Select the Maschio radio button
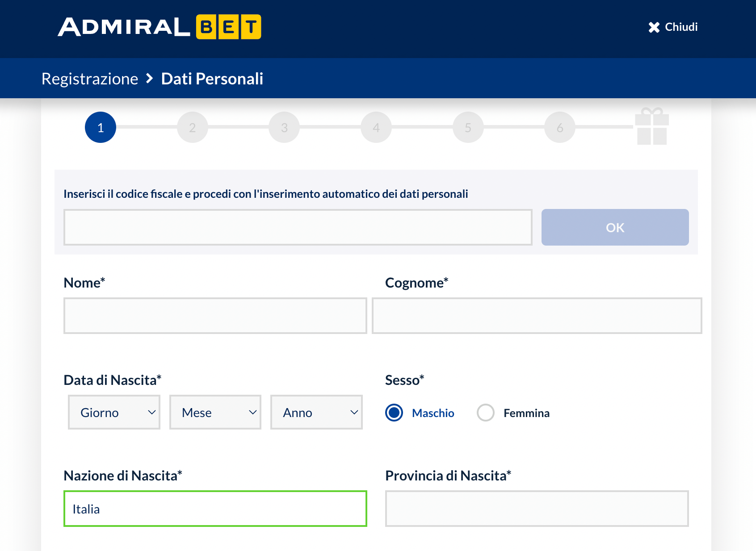The width and height of the screenshot is (756, 551). [394, 413]
